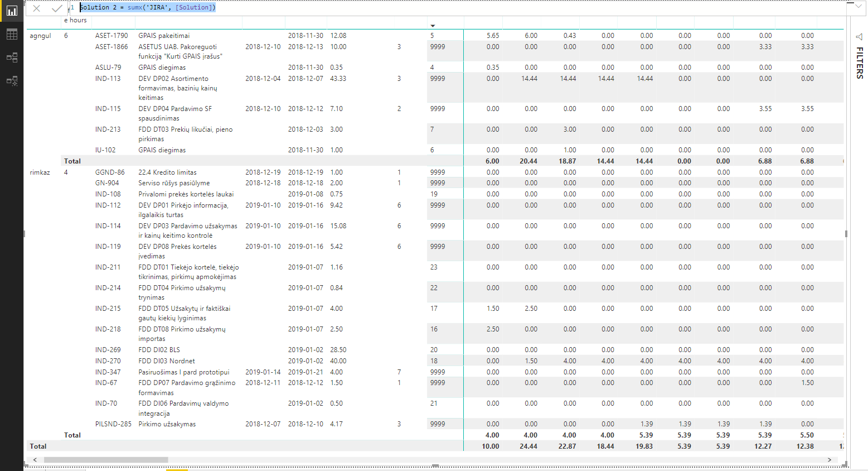Click the date 2018-12-04
The height and width of the screenshot is (471, 868).
[263, 79]
